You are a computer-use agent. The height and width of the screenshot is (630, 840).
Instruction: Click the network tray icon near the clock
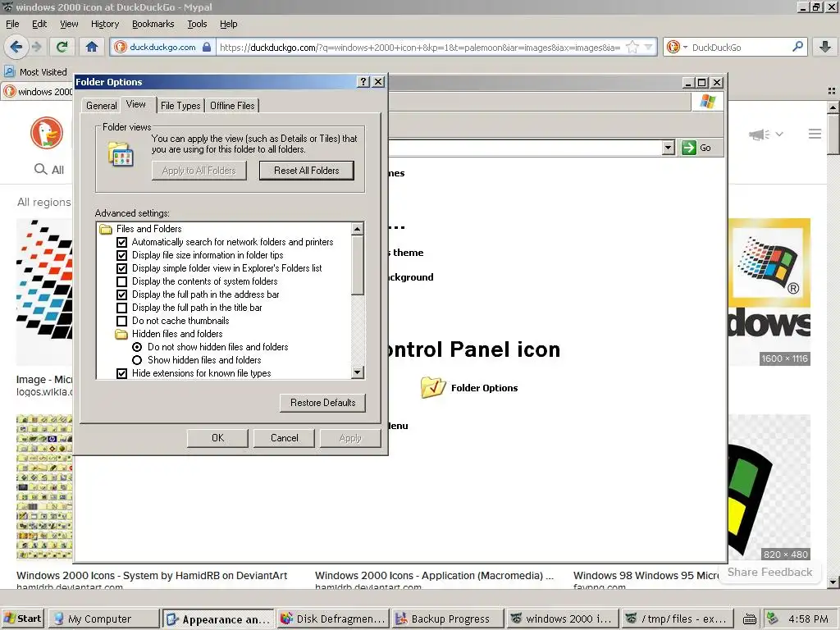773,619
